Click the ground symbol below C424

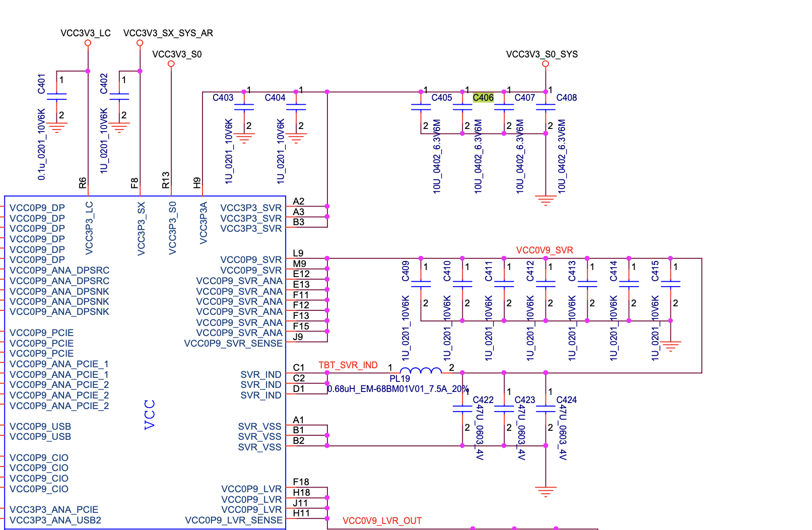[x=546, y=492]
